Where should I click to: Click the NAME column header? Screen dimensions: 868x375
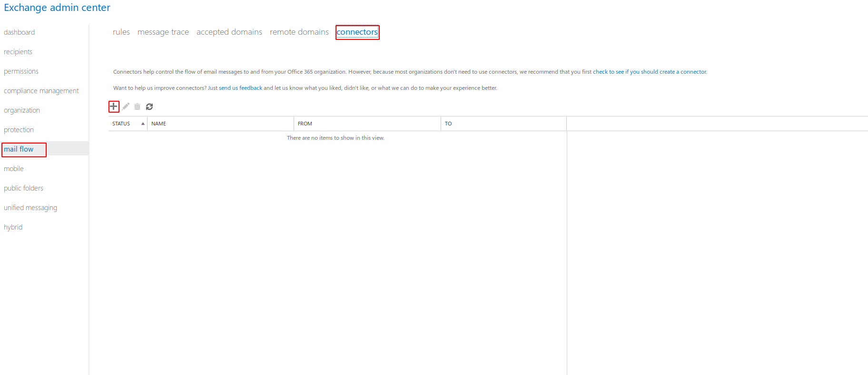(220, 124)
